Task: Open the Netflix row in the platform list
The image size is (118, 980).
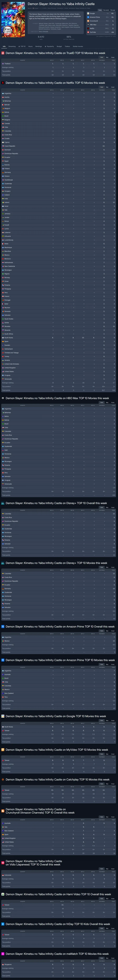Action: (x=101, y=29)
